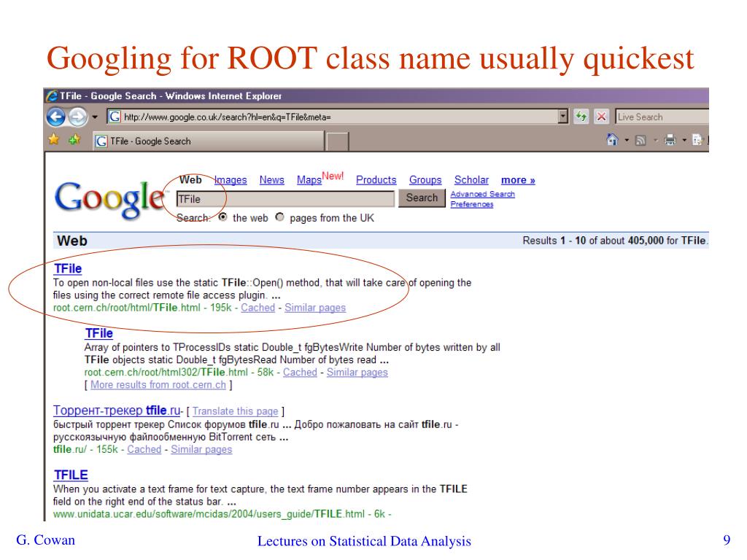Open the Scholar search link
This screenshot has height=560, width=747.
(x=472, y=180)
